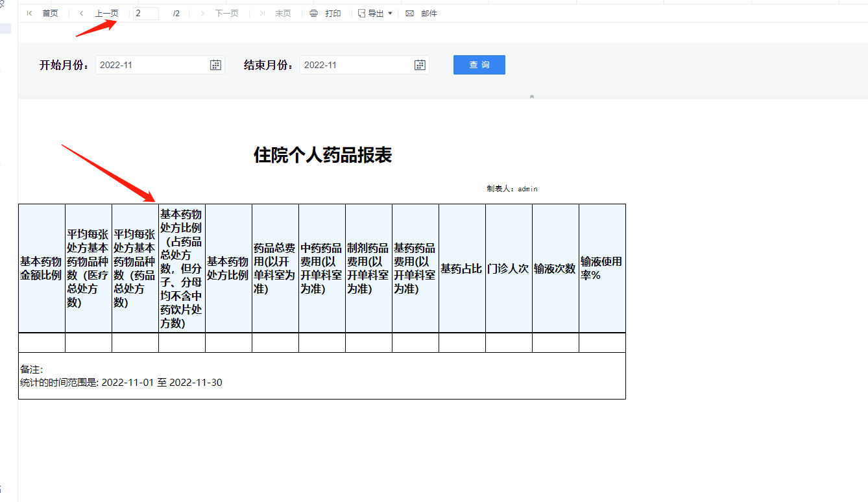This screenshot has height=502, width=868.
Task: Select the 门诊人次 header cell
Action: (509, 269)
